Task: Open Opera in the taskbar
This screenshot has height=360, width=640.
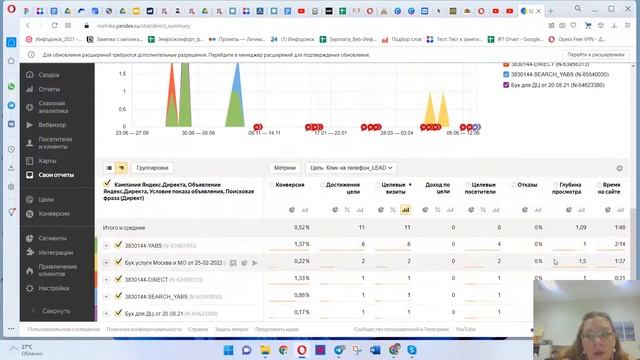Action: pos(302,350)
